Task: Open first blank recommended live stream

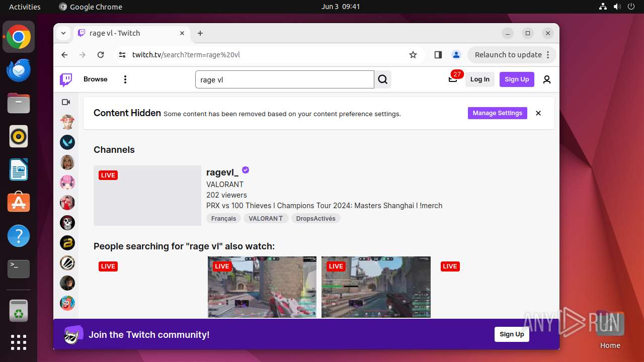Action: 148,287
